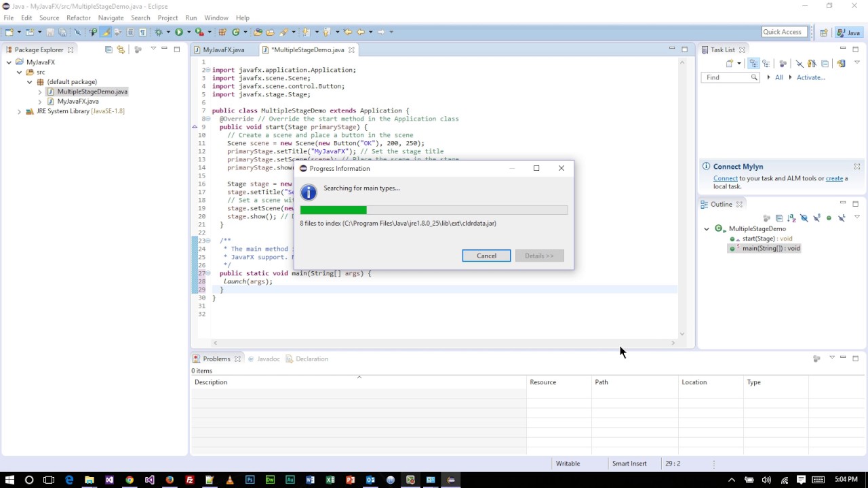Viewport: 868px width, 488px height.
Task: Collapse the (default package) node
Action: click(30, 82)
